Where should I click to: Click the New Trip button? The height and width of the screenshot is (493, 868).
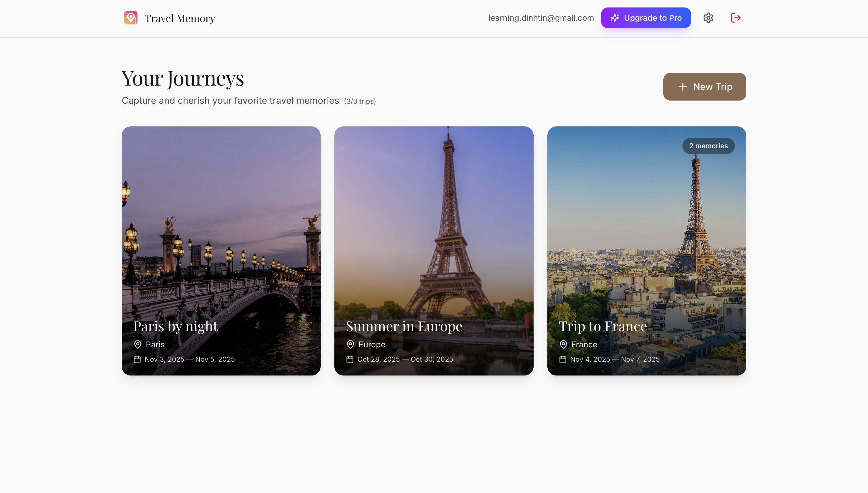704,87
